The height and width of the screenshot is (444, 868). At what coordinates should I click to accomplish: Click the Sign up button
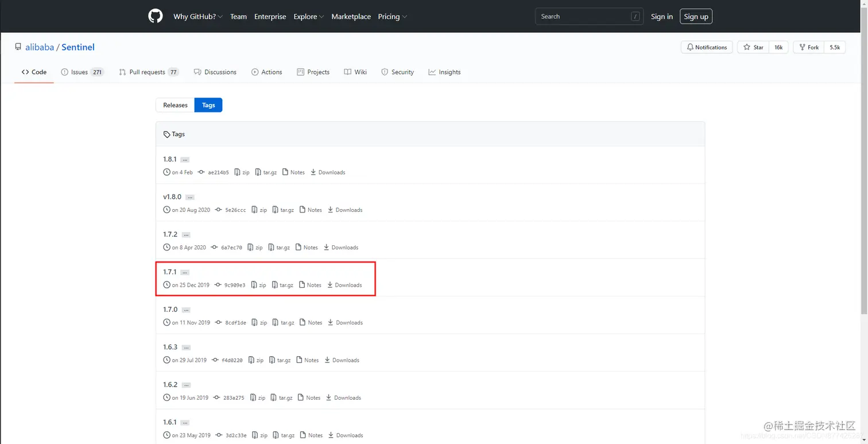click(x=696, y=17)
